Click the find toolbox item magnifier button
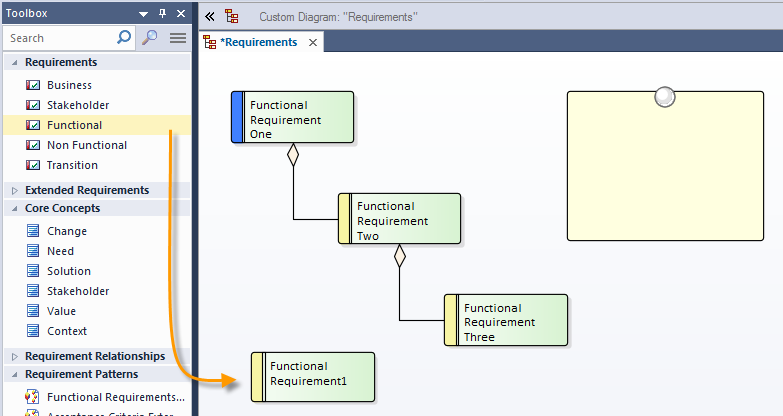 [150, 38]
